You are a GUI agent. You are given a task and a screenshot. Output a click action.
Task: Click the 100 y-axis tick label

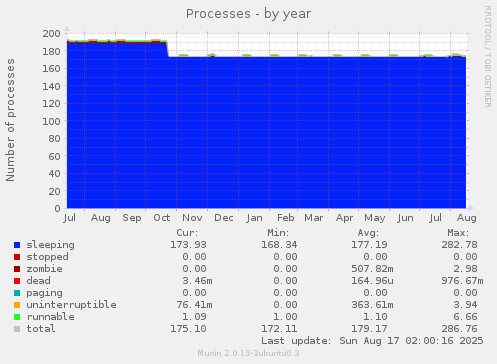pyautogui.click(x=51, y=121)
